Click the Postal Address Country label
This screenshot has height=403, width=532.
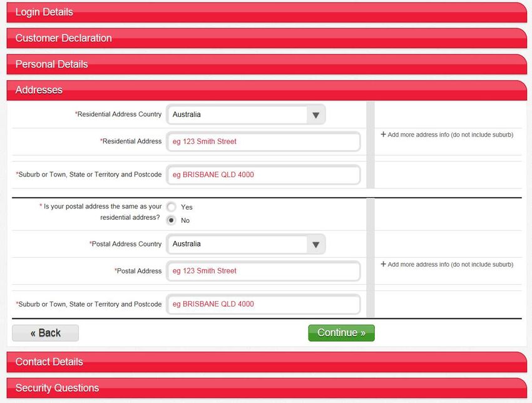pos(126,244)
